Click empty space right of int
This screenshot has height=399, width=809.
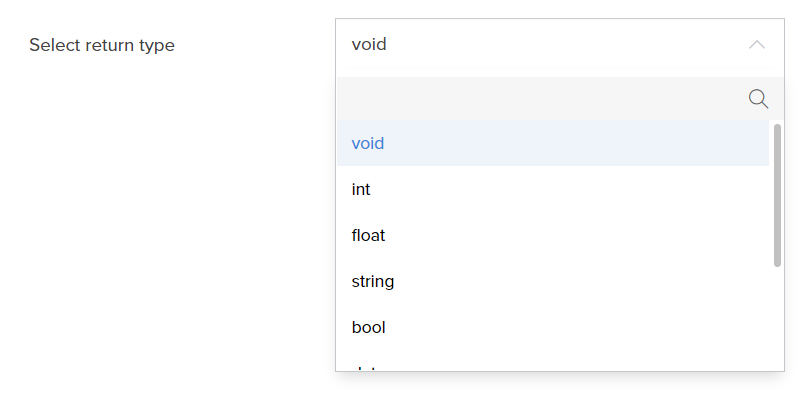pos(568,189)
